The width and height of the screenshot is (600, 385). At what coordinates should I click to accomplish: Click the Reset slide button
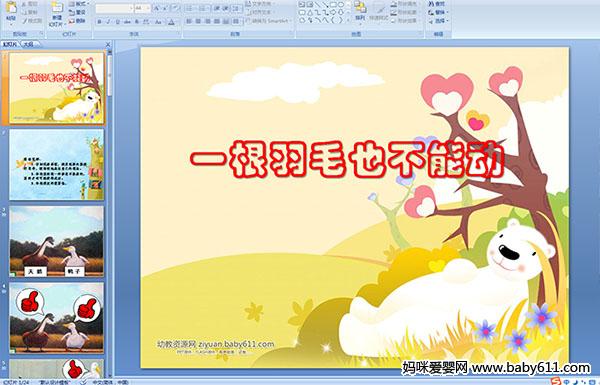(x=77, y=13)
